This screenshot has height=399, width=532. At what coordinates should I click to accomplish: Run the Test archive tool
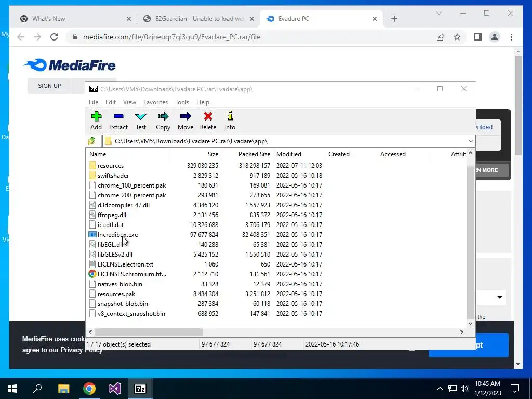[141, 116]
